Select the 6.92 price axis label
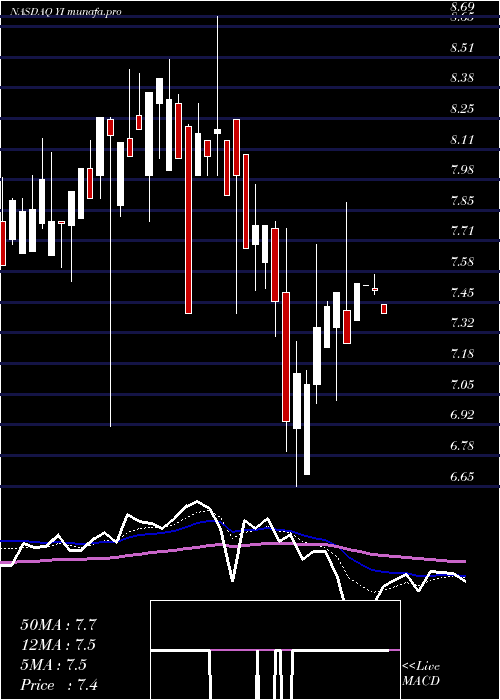The image size is (500, 700). coord(462,415)
